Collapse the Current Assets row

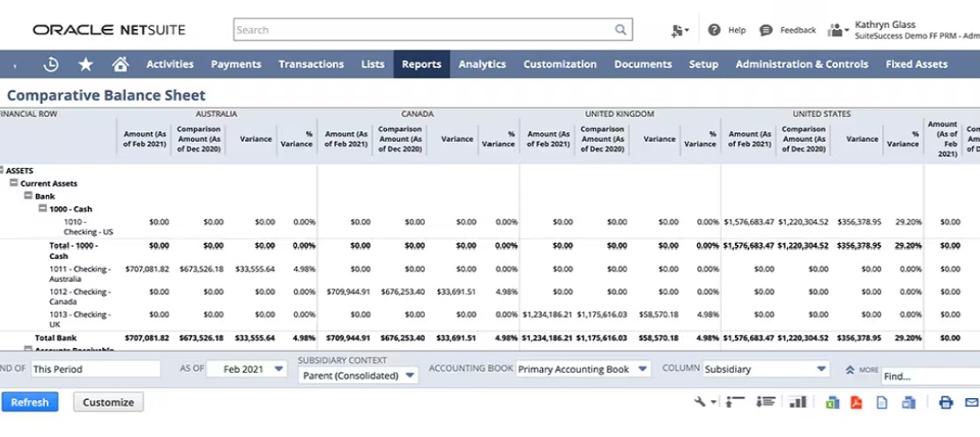[14, 183]
